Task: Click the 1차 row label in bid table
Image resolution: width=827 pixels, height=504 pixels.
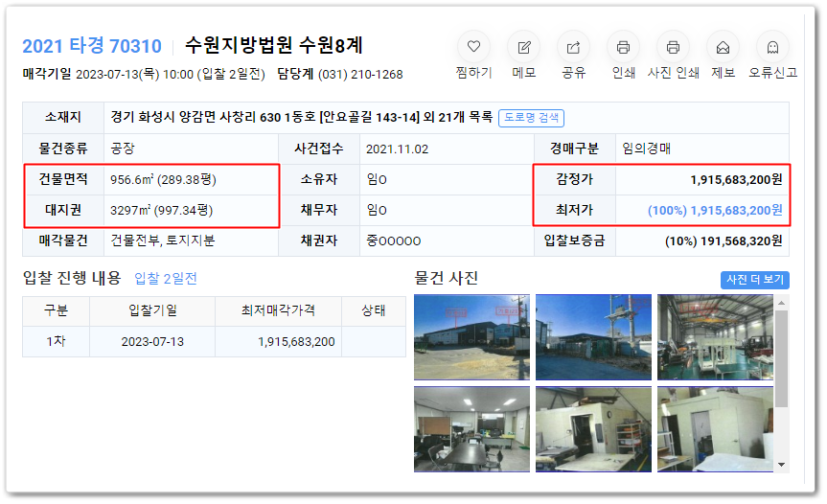Action: [x=56, y=342]
